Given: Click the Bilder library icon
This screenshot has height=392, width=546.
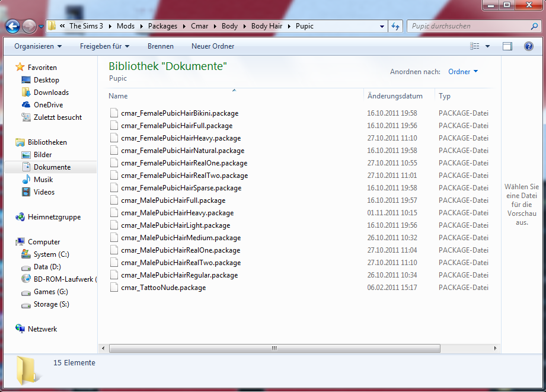Looking at the screenshot, I should tap(26, 155).
